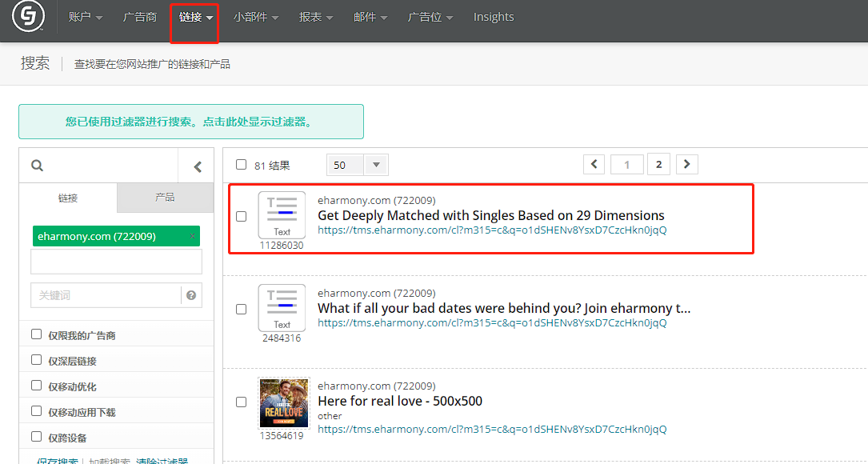Go to results page 2
Viewport: 868px width, 464px height.
pos(658,165)
